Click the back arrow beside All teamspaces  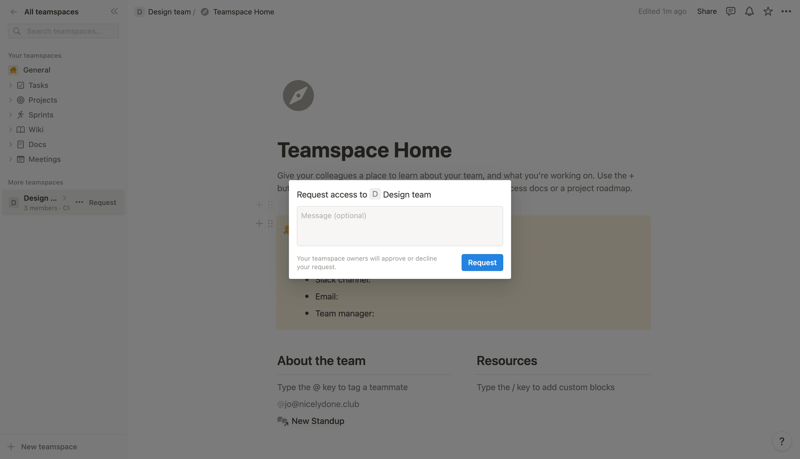click(x=14, y=12)
